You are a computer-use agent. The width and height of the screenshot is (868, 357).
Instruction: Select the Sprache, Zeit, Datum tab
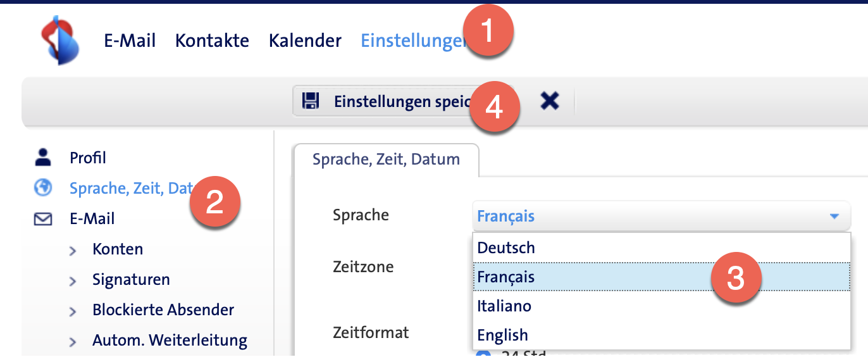click(386, 159)
